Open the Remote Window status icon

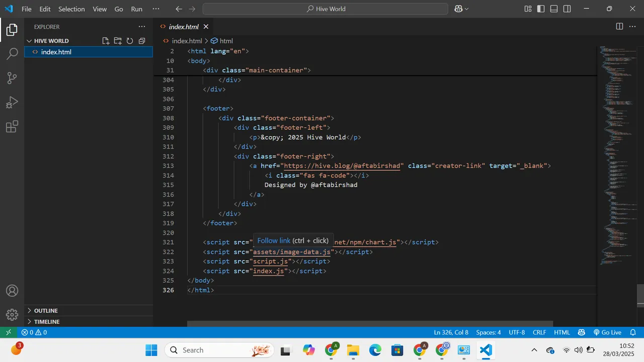8,332
